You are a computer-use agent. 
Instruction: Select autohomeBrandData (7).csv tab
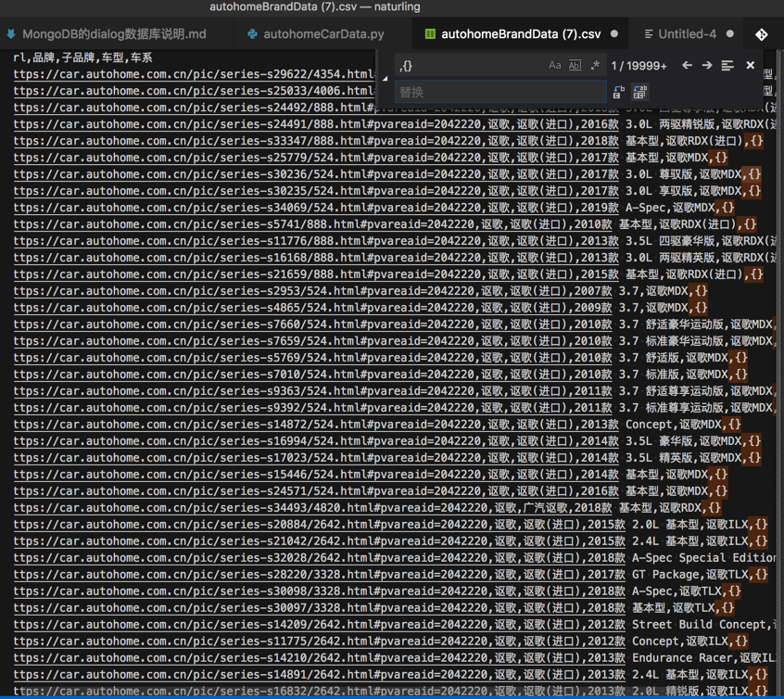[x=521, y=34]
